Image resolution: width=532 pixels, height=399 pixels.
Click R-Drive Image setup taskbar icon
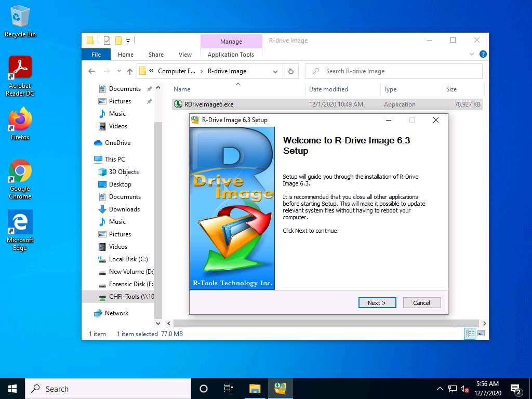281,389
